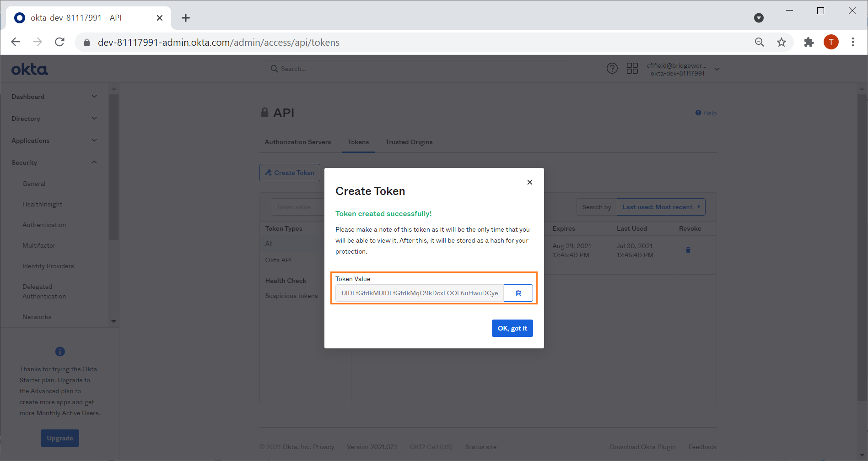Viewport: 868px width, 461px height.
Task: Select the Token Value text field
Action: pos(420,293)
